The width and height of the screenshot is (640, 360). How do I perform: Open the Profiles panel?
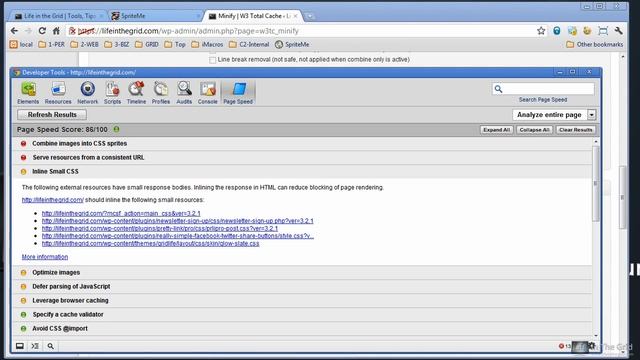[161, 93]
